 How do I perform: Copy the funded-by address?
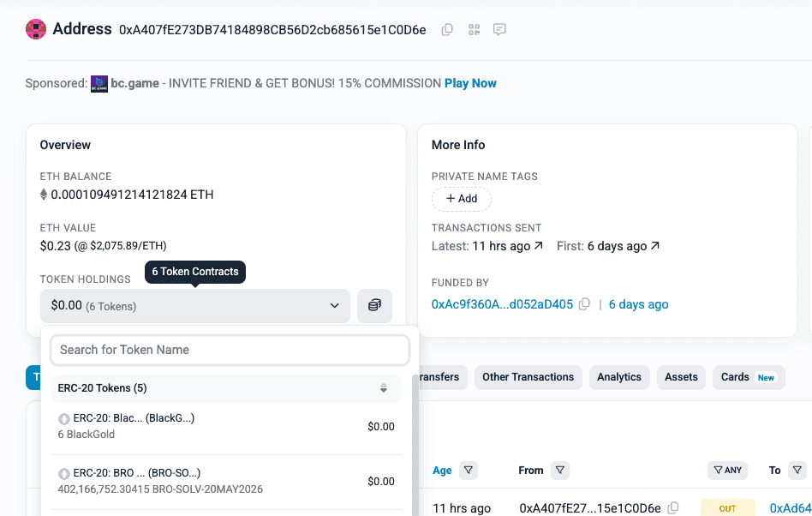[x=584, y=304]
